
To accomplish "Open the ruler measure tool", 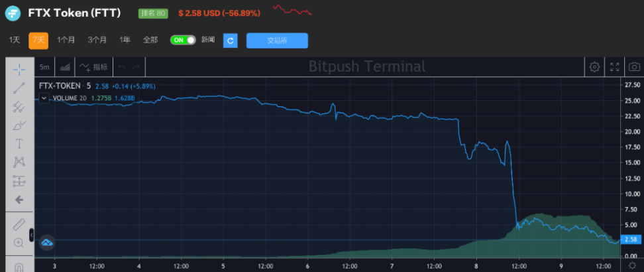I will coord(19,224).
